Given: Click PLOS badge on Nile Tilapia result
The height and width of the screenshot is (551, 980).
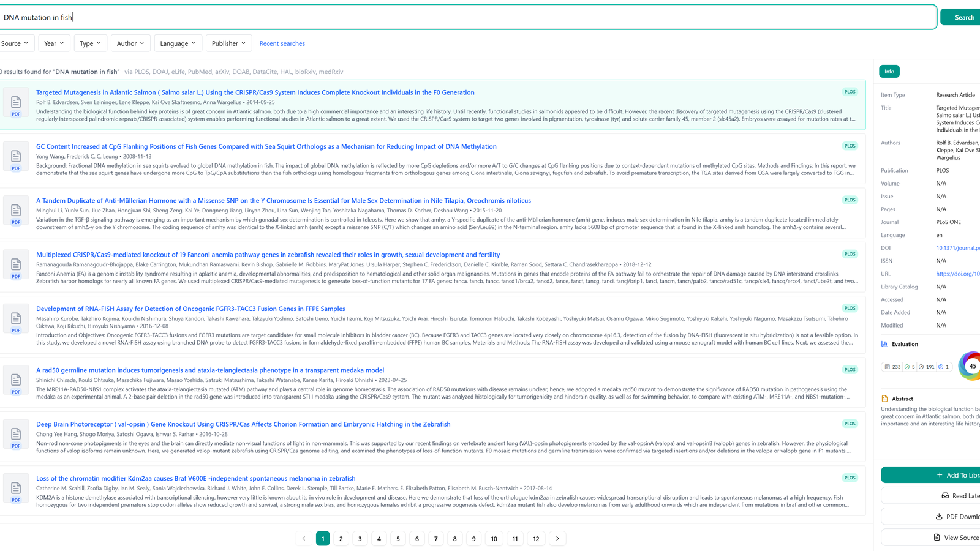Looking at the screenshot, I should [x=850, y=200].
